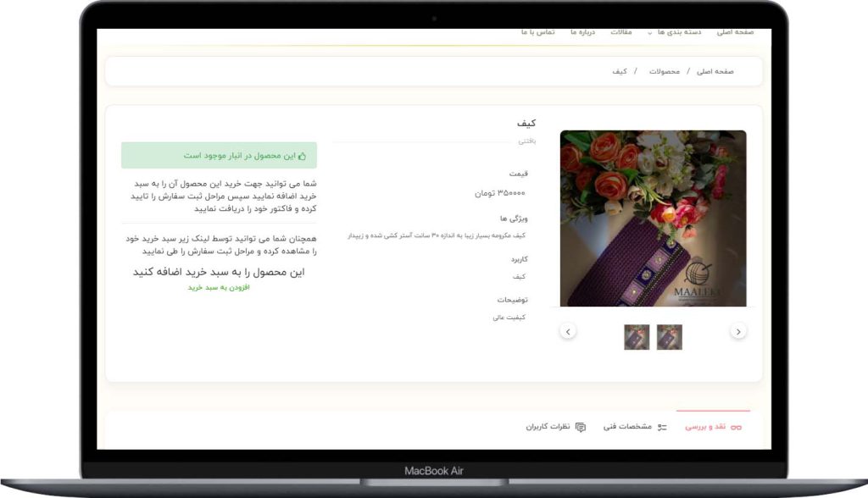Select the left-hand product thumbnail
This screenshot has height=498, width=868.
(637, 337)
